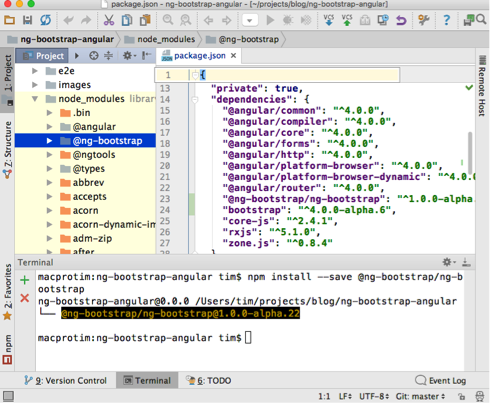
Task: Open the Event Log
Action: [x=441, y=380]
